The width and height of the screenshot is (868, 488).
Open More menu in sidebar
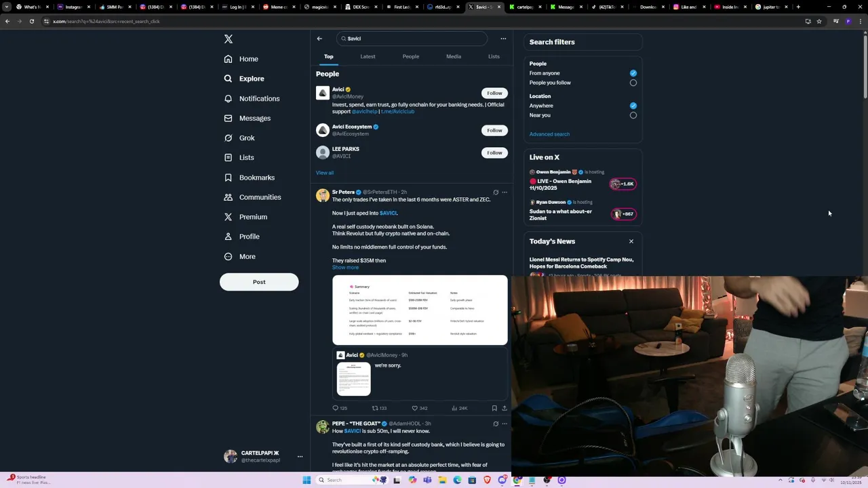click(x=239, y=256)
